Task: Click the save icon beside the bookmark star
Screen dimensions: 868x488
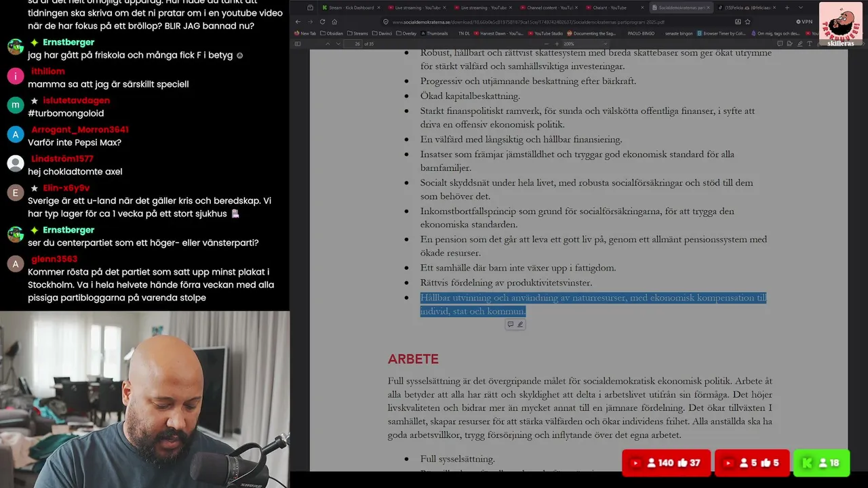Action: click(x=737, y=22)
